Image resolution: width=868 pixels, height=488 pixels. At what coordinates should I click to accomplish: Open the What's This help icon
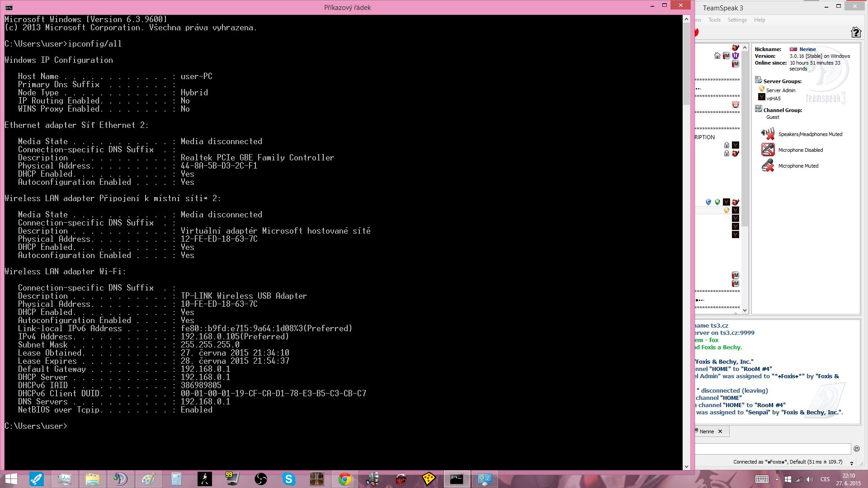(855, 32)
